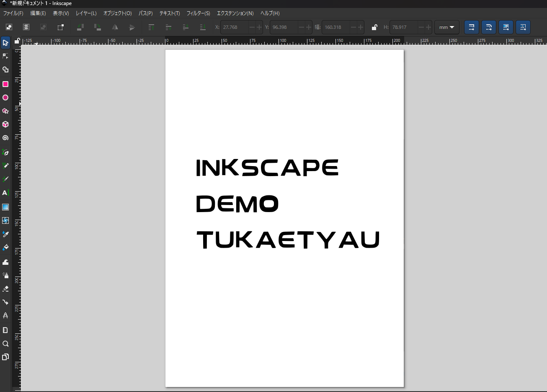This screenshot has height=392, width=547.
Task: Click Select All in All Layers icon
Action: [26, 27]
